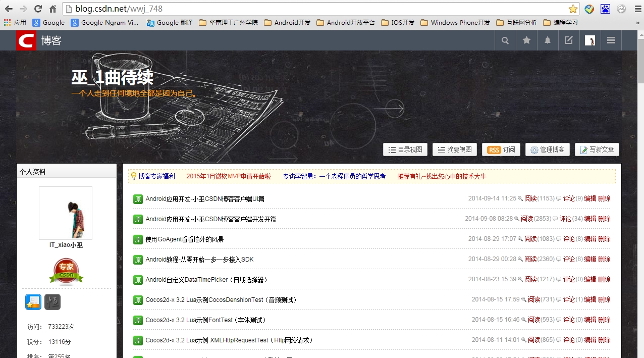This screenshot has height=358, width=644.
Task: Open Android开发 bookmark folder
Action: (287, 23)
